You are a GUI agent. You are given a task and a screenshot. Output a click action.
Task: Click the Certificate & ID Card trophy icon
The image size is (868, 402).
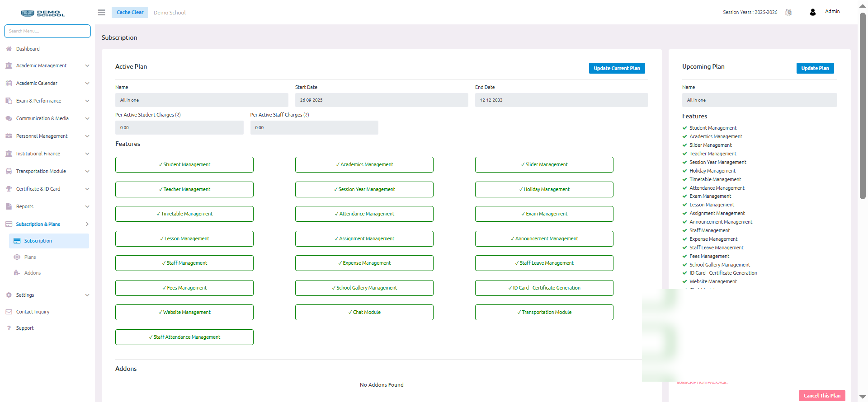click(9, 189)
